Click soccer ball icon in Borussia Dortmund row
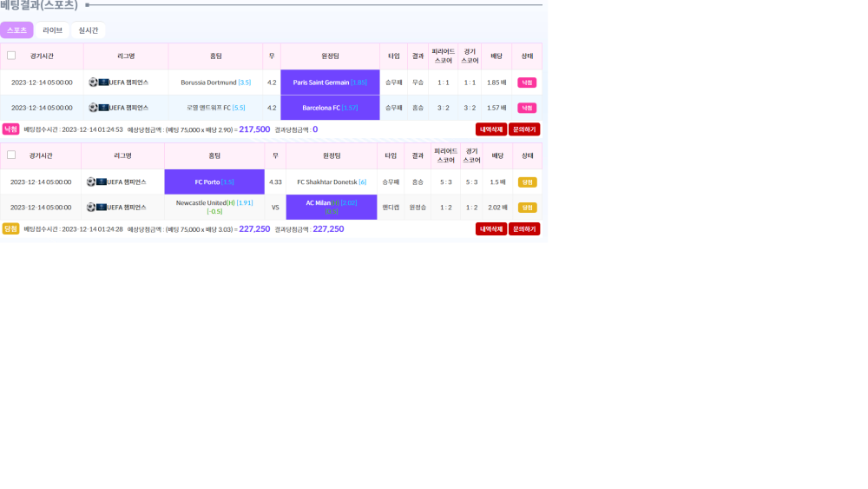 [93, 83]
